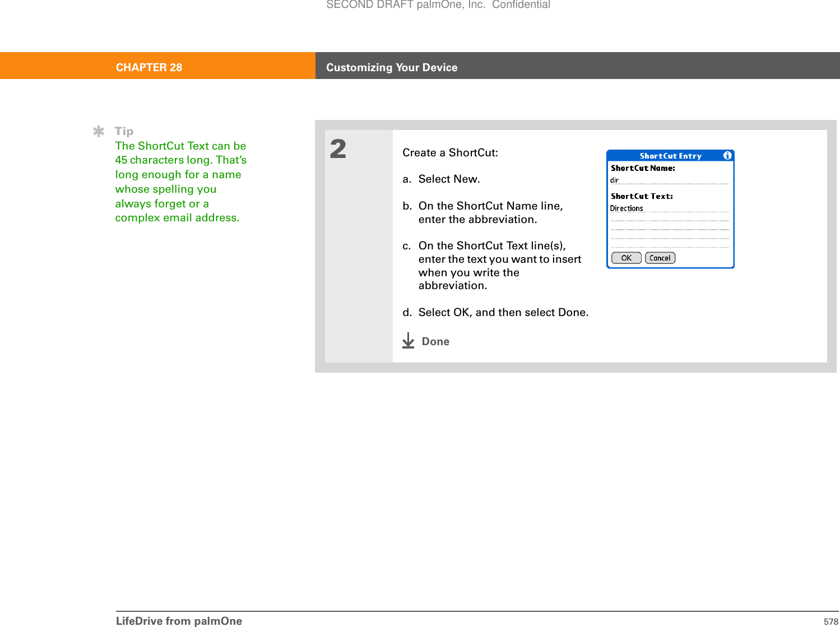Click the 'ShortCut Name:' label

643,168
